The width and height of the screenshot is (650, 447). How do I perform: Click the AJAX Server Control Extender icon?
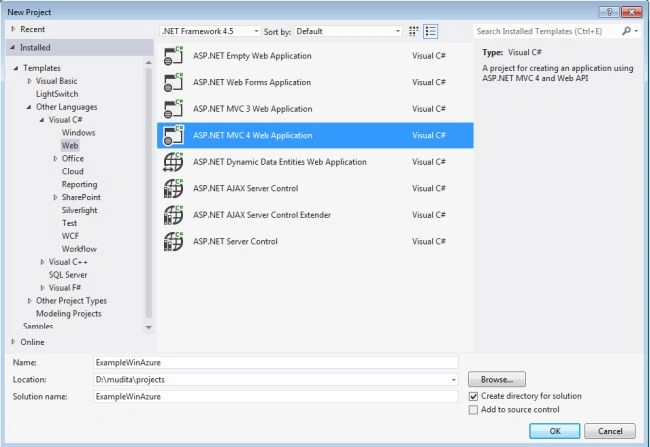pos(173,215)
